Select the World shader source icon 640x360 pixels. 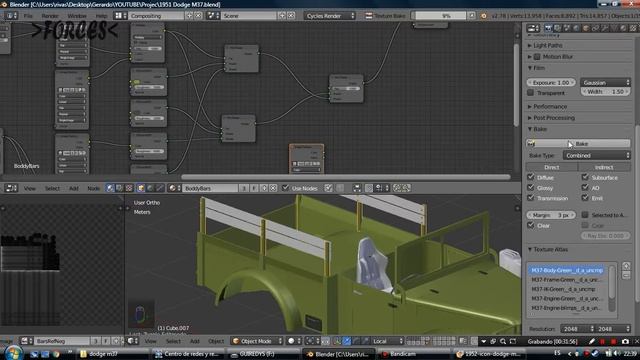click(150, 188)
